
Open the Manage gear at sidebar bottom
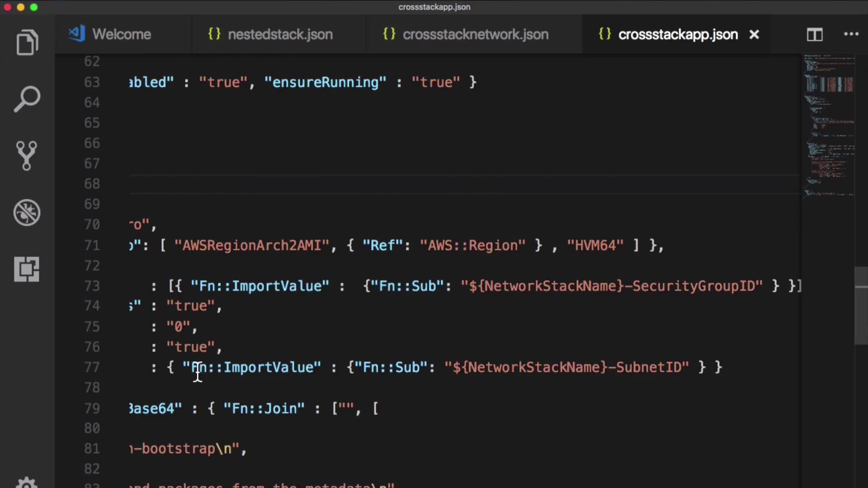[x=27, y=483]
